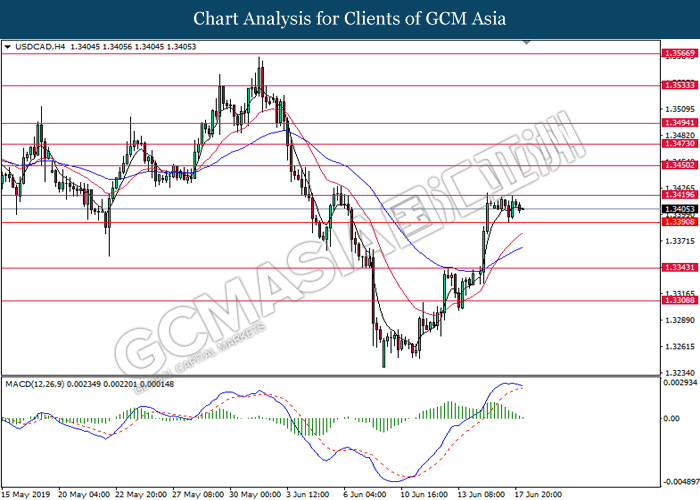Image resolution: width=700 pixels, height=500 pixels.
Task: Click the 15 May 2019 date label
Action: tap(26, 495)
